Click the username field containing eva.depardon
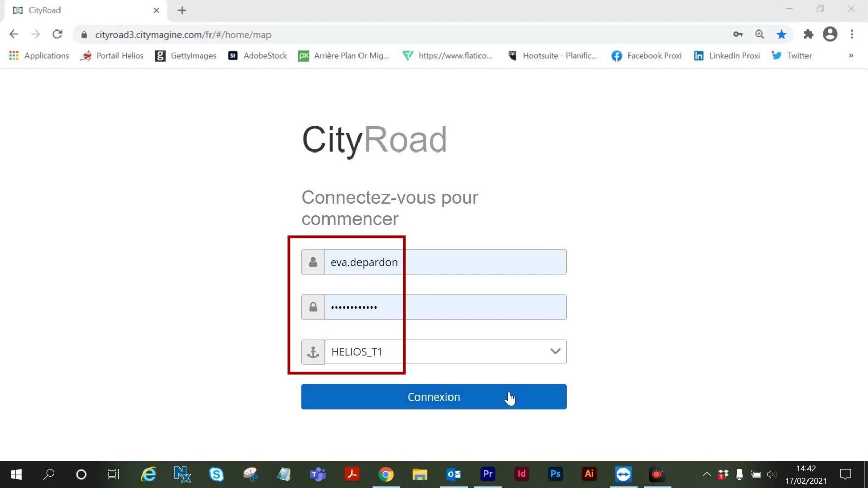The width and height of the screenshot is (868, 488). point(445,262)
